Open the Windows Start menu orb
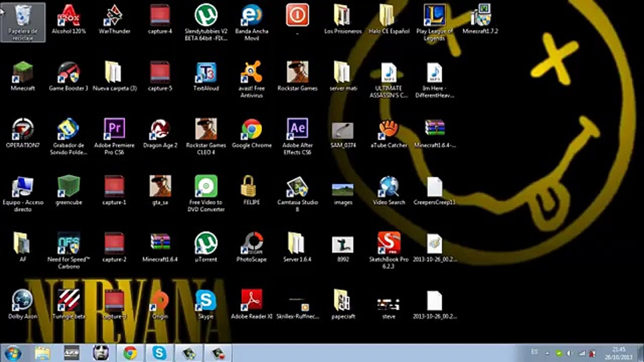 13,353
